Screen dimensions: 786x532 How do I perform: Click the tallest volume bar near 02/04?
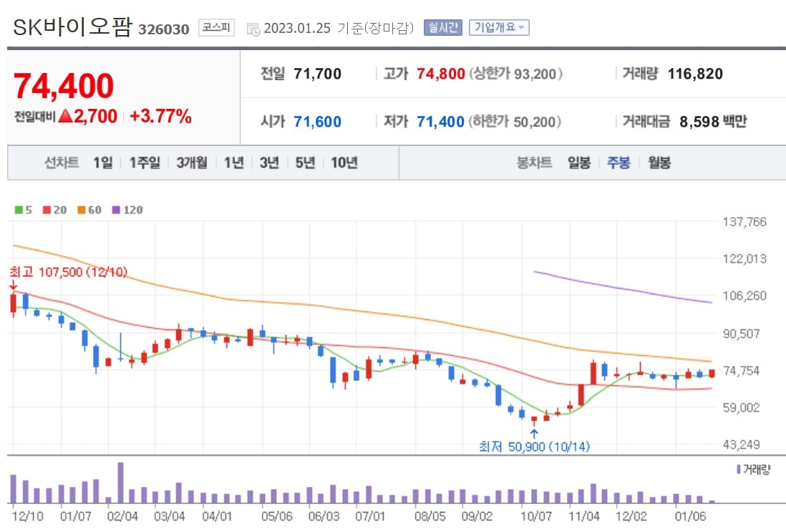pyautogui.click(x=120, y=483)
